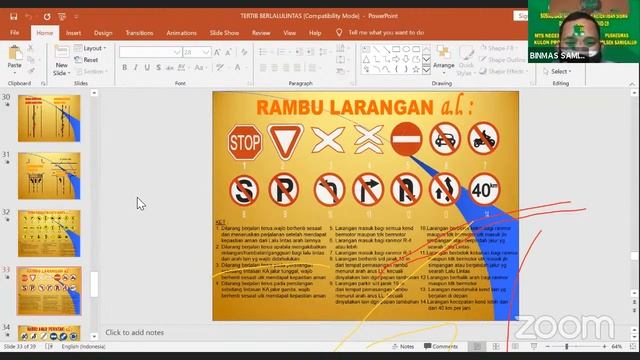Select the star shape in the shapes gallery
Screen dimensions: 640x360
point(416,70)
